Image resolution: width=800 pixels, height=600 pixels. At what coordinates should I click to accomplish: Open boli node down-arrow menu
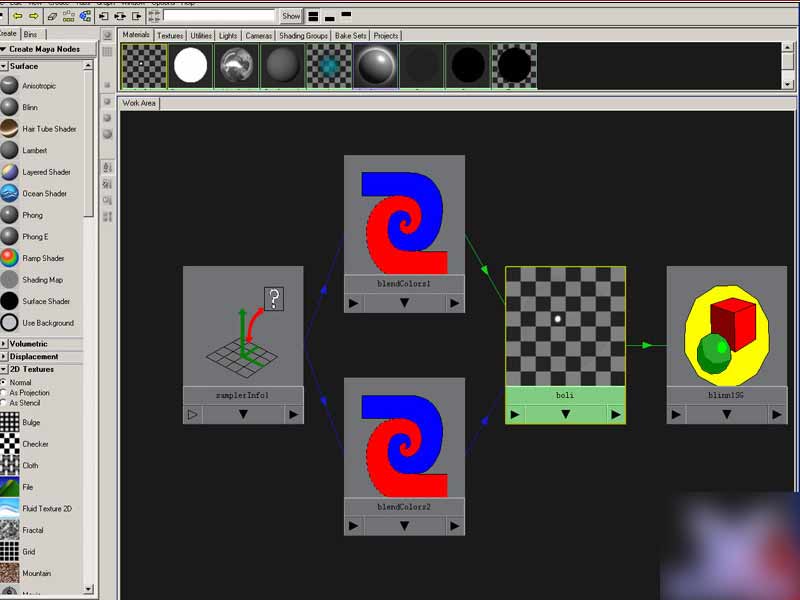(x=565, y=414)
